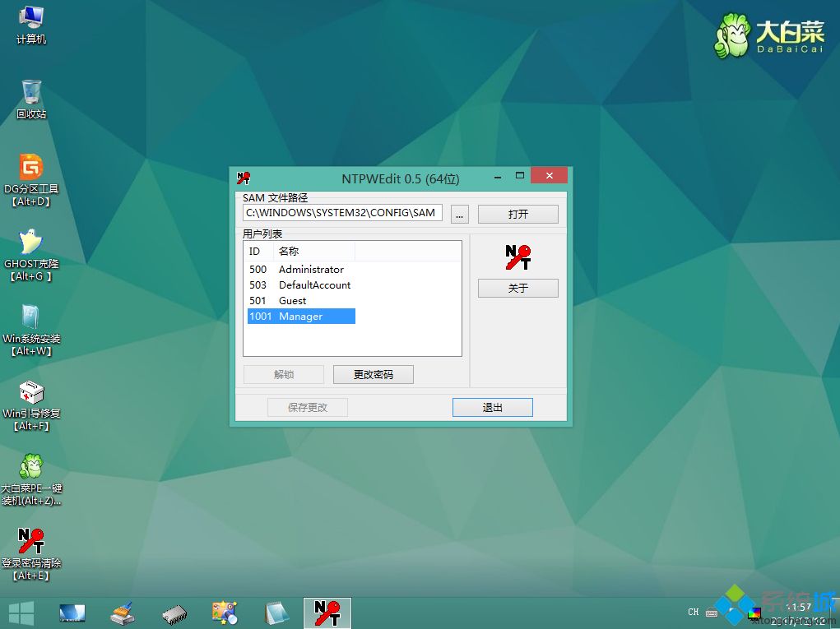The height and width of the screenshot is (629, 840).
Task: Select the Administrator account in the user list
Action: point(311,269)
